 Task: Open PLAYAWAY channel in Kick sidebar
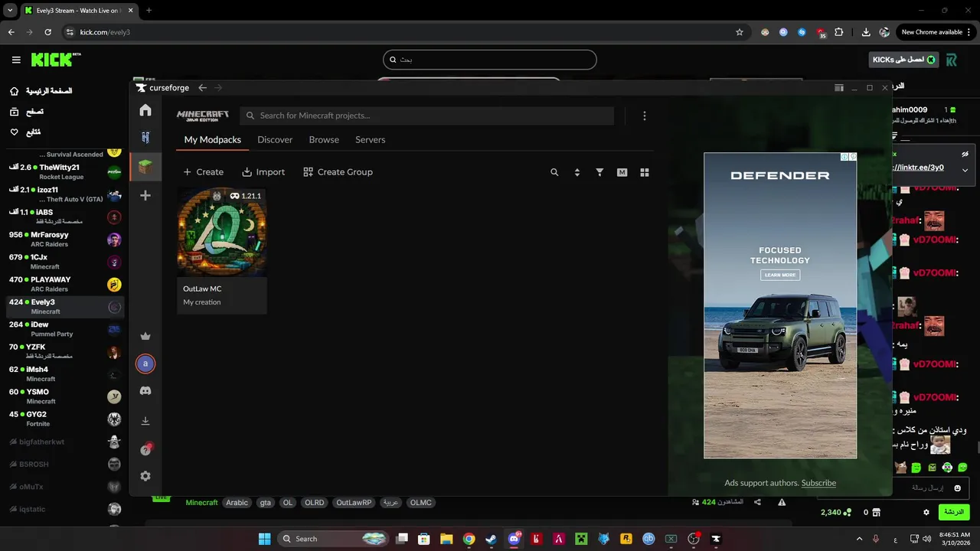click(64, 284)
